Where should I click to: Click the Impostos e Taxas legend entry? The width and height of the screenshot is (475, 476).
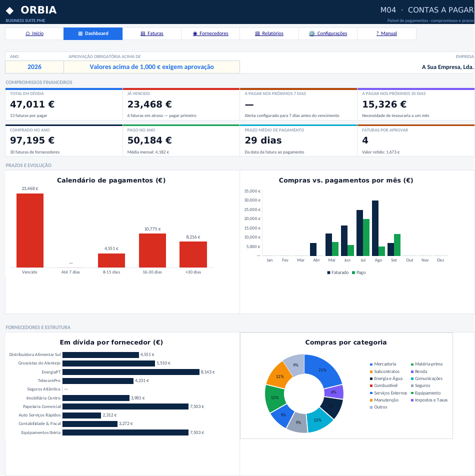click(x=429, y=400)
